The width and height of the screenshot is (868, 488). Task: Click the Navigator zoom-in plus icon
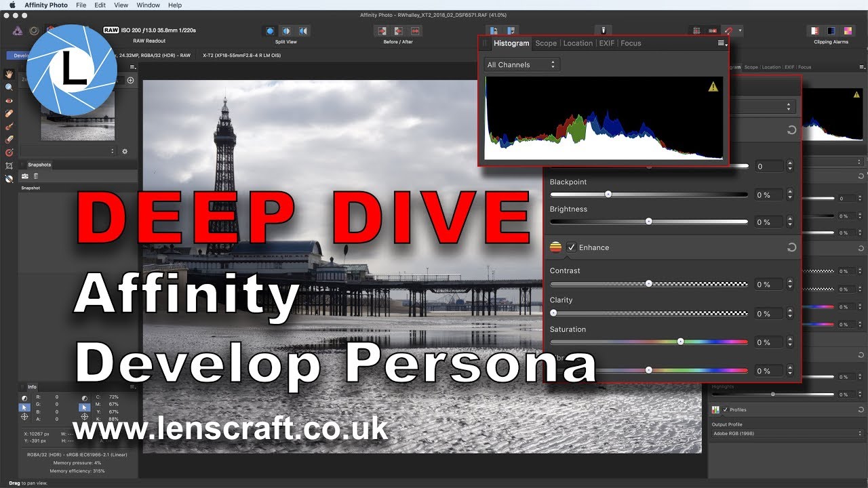click(x=131, y=80)
